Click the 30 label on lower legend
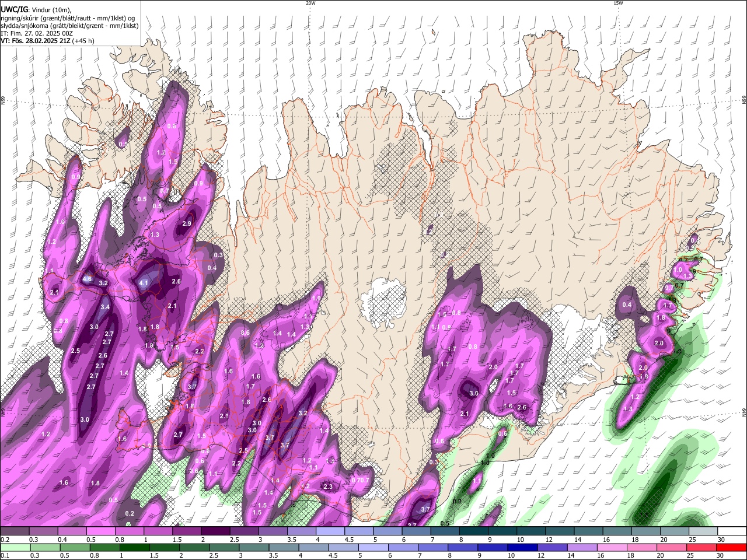 pyautogui.click(x=721, y=556)
